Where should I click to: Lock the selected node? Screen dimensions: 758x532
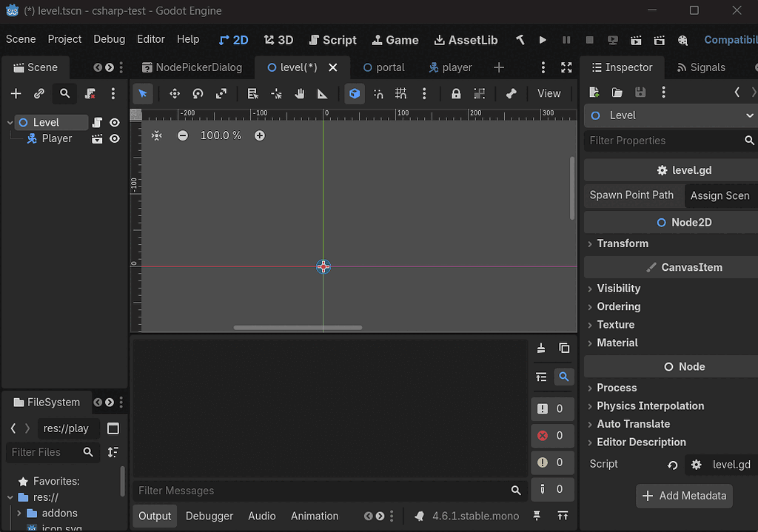[x=455, y=93]
